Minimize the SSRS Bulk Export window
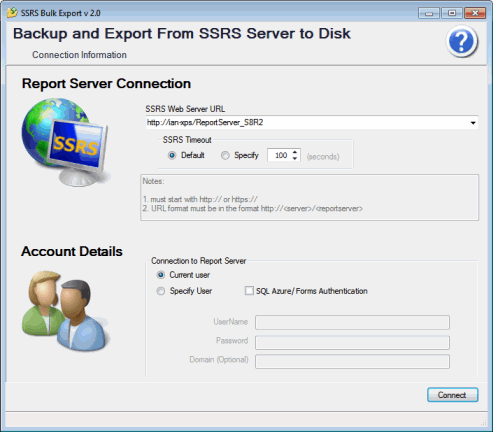The height and width of the screenshot is (432, 493). point(429,13)
